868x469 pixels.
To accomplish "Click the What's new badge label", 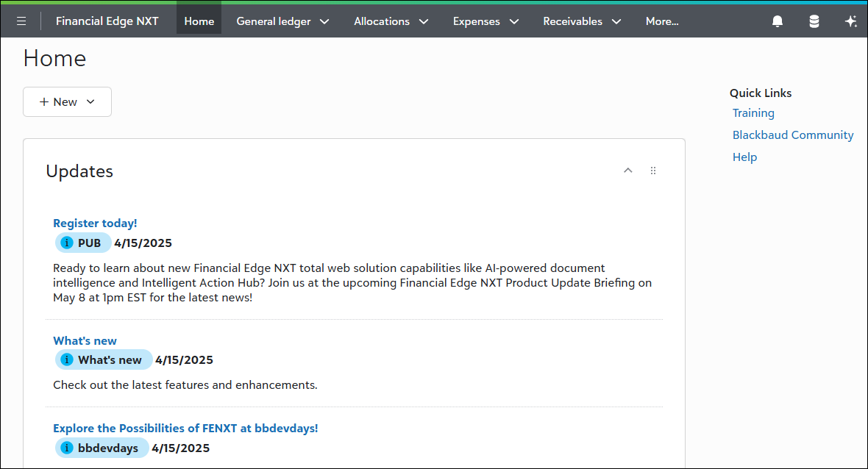I will (110, 359).
